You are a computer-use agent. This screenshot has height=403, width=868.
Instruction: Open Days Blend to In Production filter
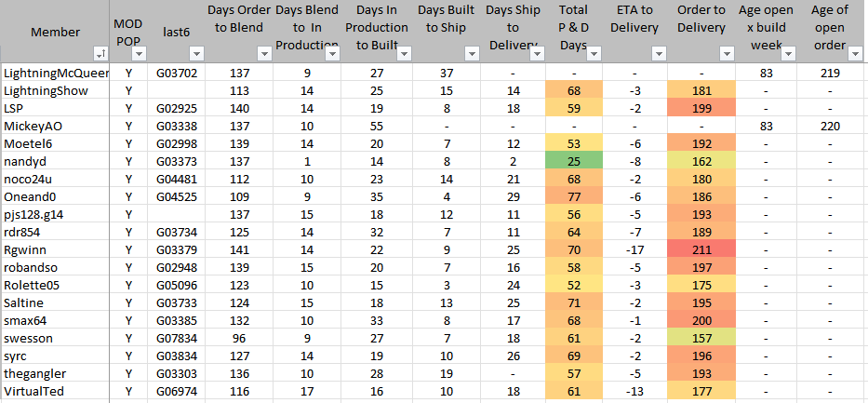click(x=332, y=54)
